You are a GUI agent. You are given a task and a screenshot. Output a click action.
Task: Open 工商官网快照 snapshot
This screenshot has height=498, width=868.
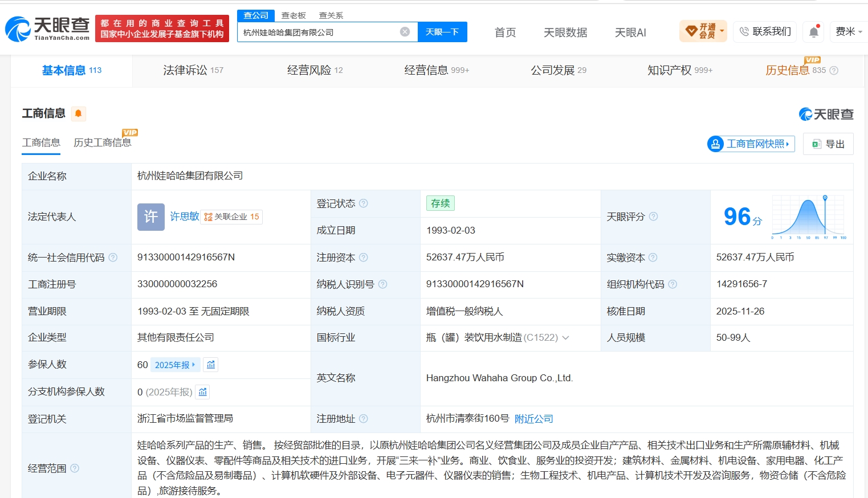pyautogui.click(x=751, y=144)
